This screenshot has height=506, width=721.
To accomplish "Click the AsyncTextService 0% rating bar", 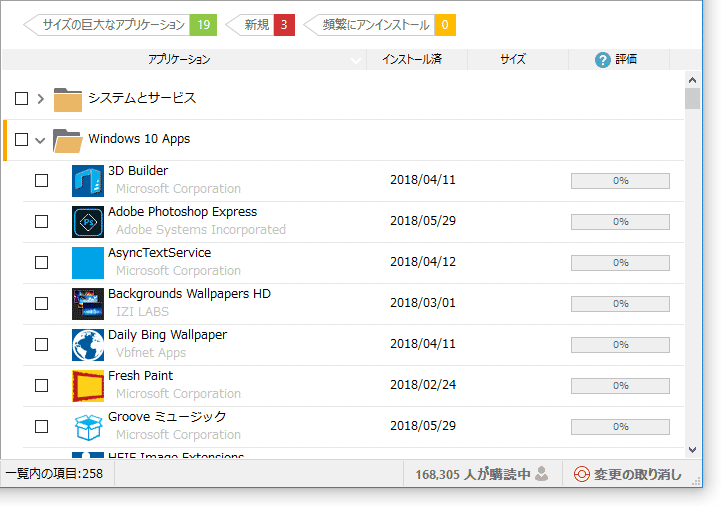I will 620,263.
